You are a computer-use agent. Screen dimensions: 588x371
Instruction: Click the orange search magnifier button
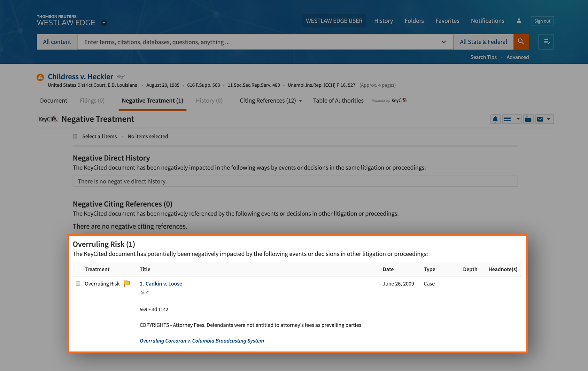point(521,42)
